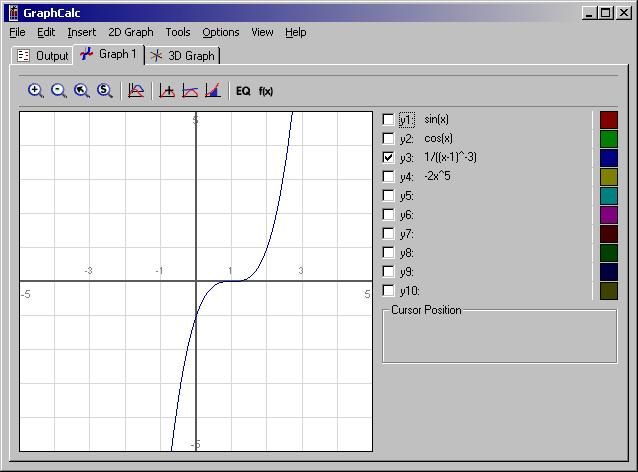The image size is (638, 472).
Task: Click the teal y5 color swatch
Action: pos(609,196)
